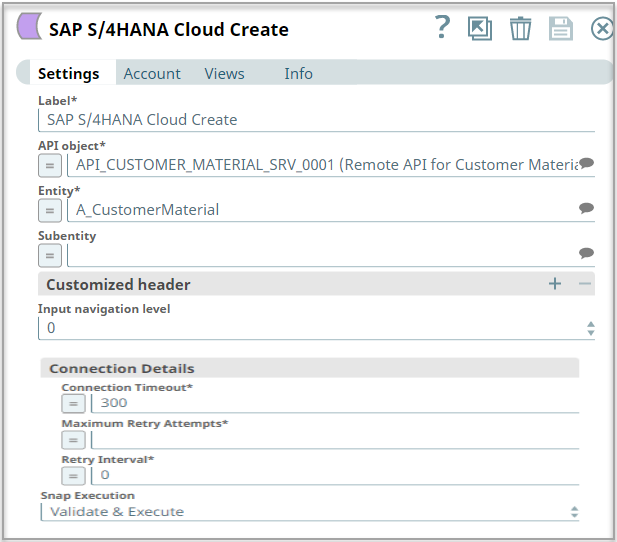Delete the snap using the trash icon

(x=520, y=28)
